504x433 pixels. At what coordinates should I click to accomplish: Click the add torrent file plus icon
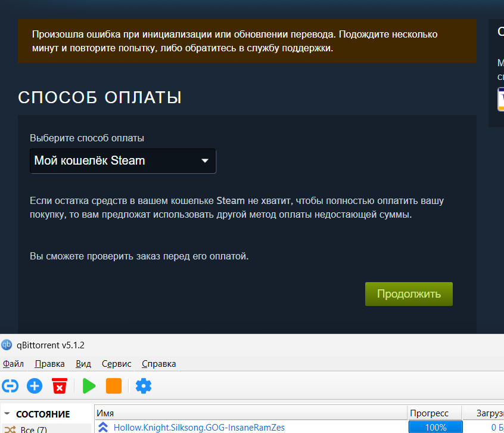click(x=35, y=386)
